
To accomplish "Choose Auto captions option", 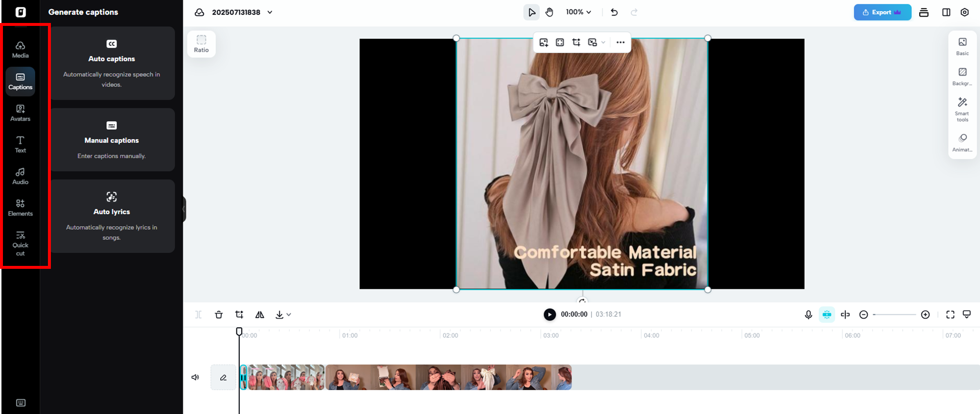I will point(112,64).
